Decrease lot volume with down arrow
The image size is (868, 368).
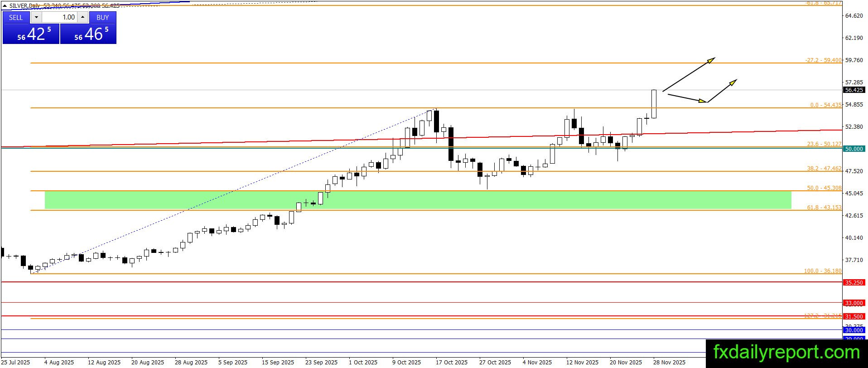37,17
